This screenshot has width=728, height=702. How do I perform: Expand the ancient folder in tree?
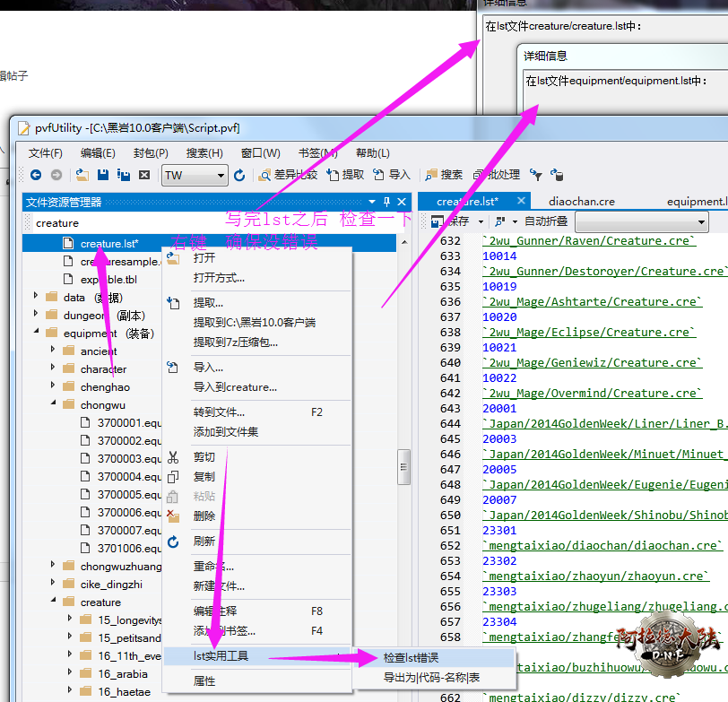click(52, 351)
